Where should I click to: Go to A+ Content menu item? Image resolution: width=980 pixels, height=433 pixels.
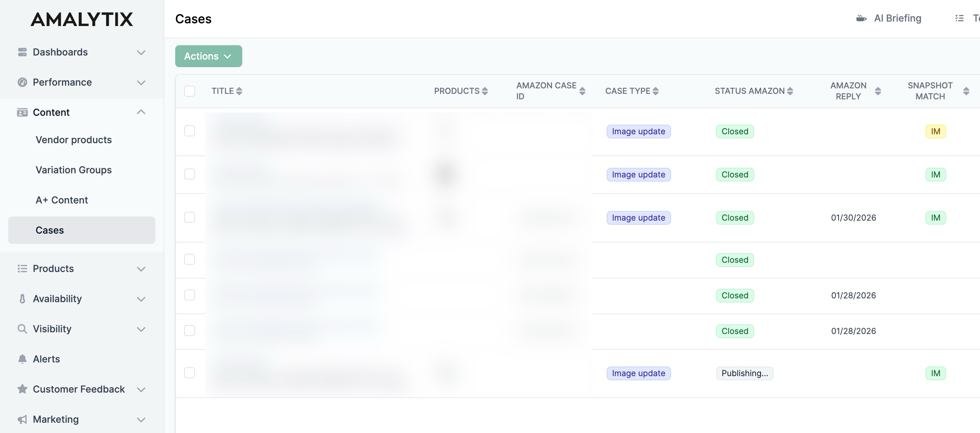(x=62, y=200)
